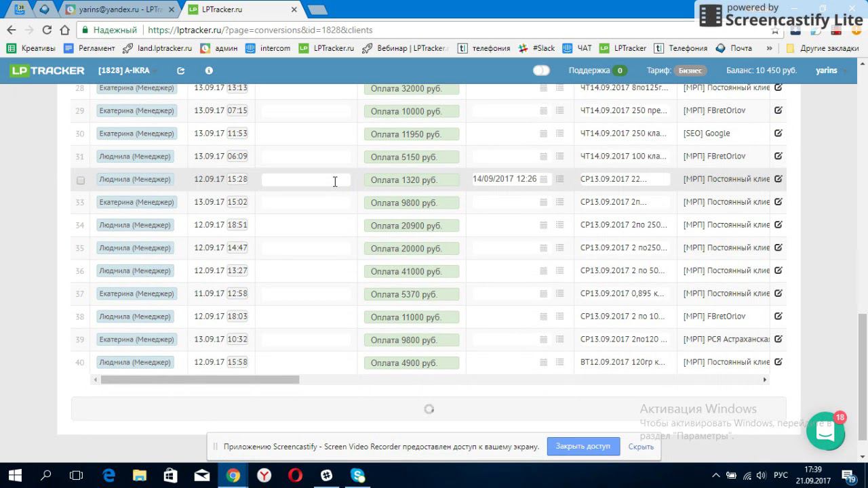Click empty input field in highlighted row 32
Viewport: 868px width, 488px height.
tap(306, 180)
